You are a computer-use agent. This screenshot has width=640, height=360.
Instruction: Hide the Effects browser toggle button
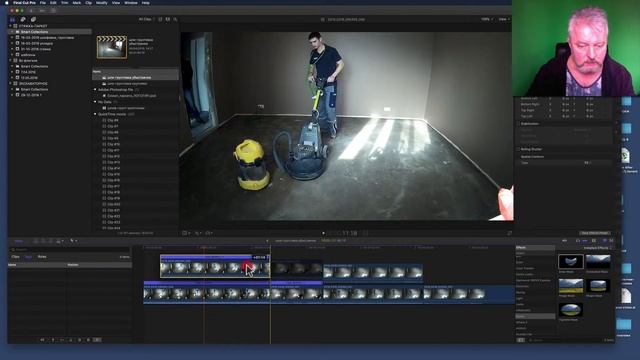[604, 241]
